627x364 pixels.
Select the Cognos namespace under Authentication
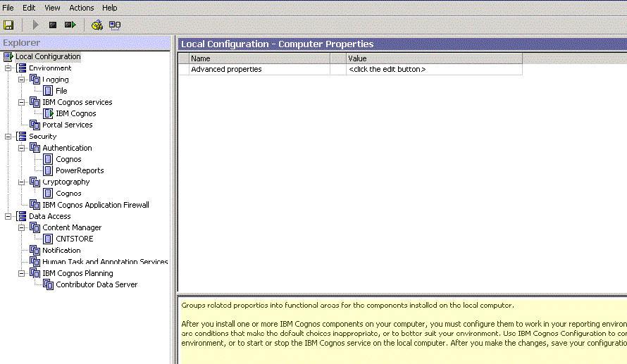point(69,159)
